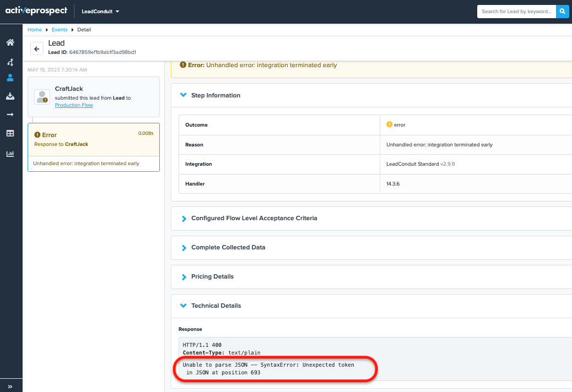Click the v2.9.9 integration version
The width and height of the screenshot is (572, 392).
pyautogui.click(x=447, y=164)
